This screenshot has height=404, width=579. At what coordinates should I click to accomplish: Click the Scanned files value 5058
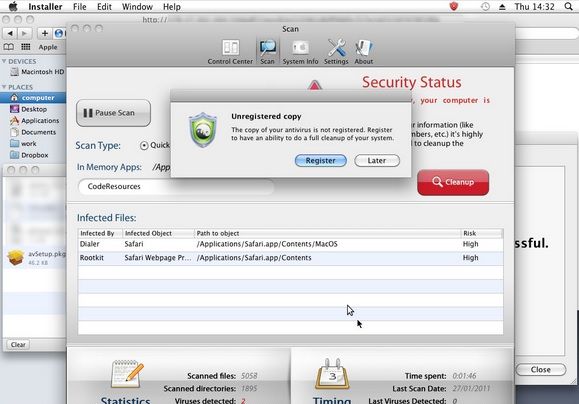(x=249, y=376)
